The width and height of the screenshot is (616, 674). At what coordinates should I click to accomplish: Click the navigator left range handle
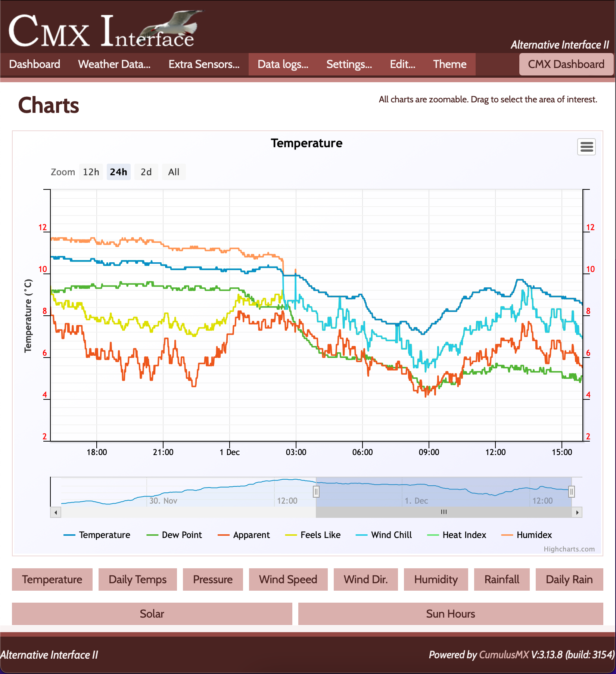[x=316, y=491]
